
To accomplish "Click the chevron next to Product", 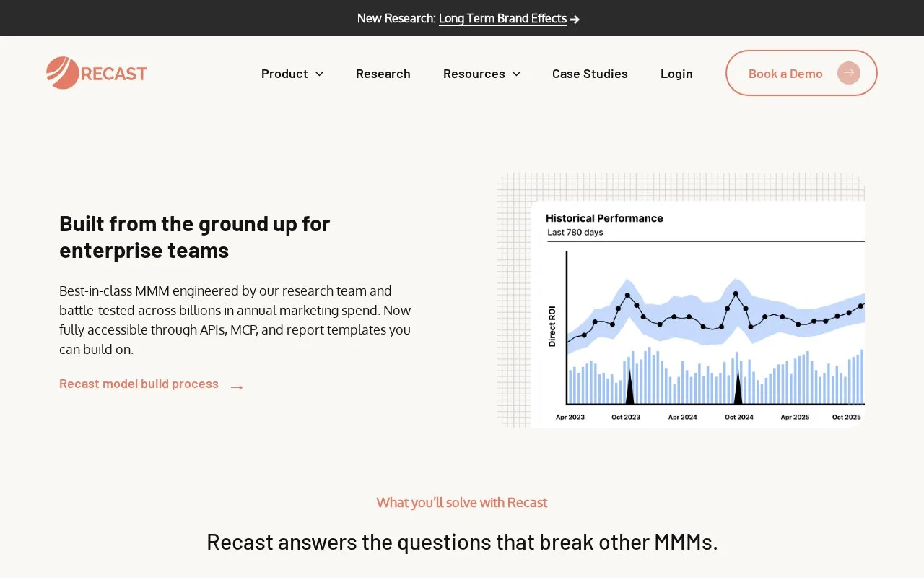I will [x=319, y=74].
